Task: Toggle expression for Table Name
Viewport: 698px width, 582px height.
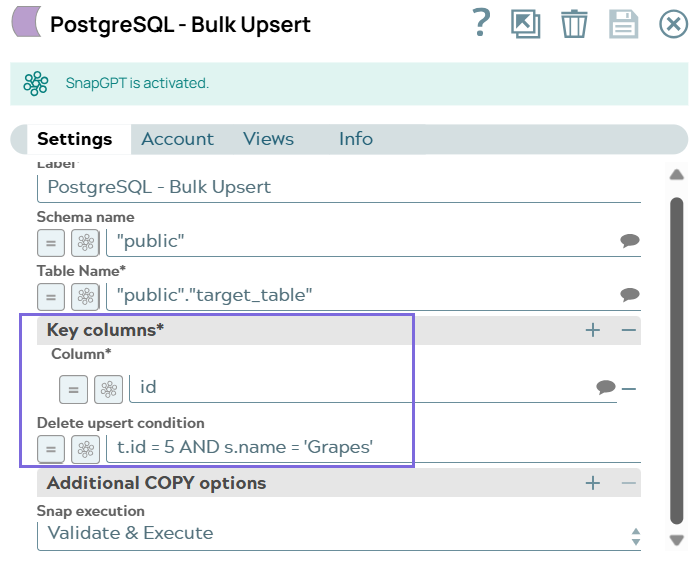Action: point(51,297)
